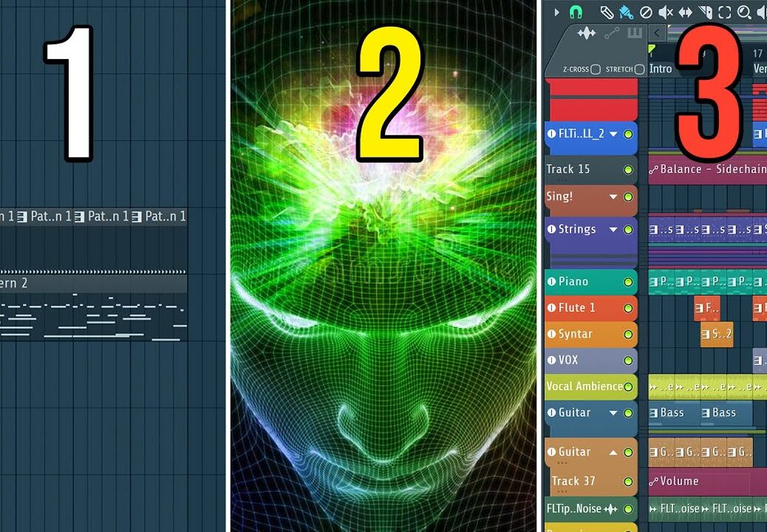This screenshot has width=767, height=532.
Task: Mute the blue Guitar track
Action: tap(629, 413)
